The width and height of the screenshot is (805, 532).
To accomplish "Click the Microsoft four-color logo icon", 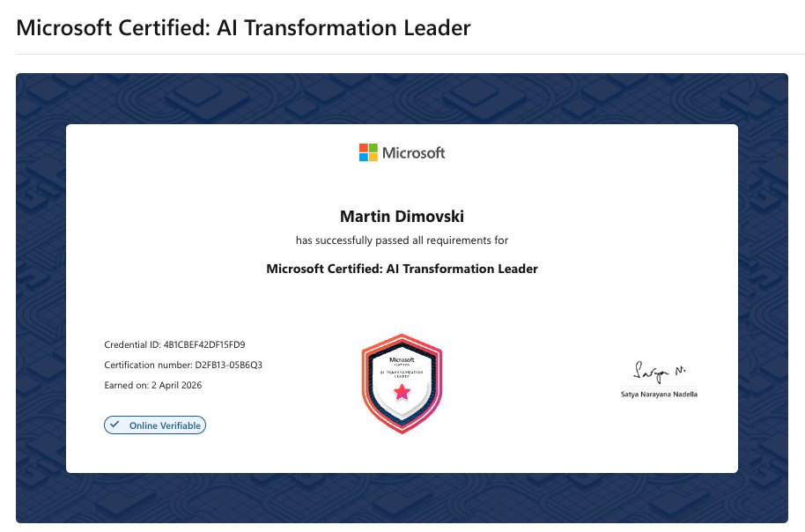I will pyautogui.click(x=368, y=152).
